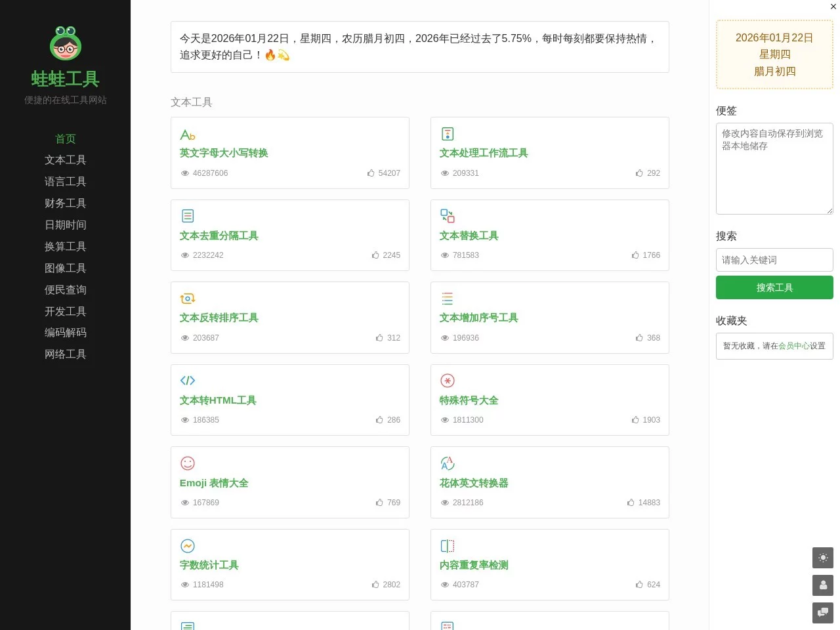Click the 文本增加序号工具 numbered list icon

447,298
